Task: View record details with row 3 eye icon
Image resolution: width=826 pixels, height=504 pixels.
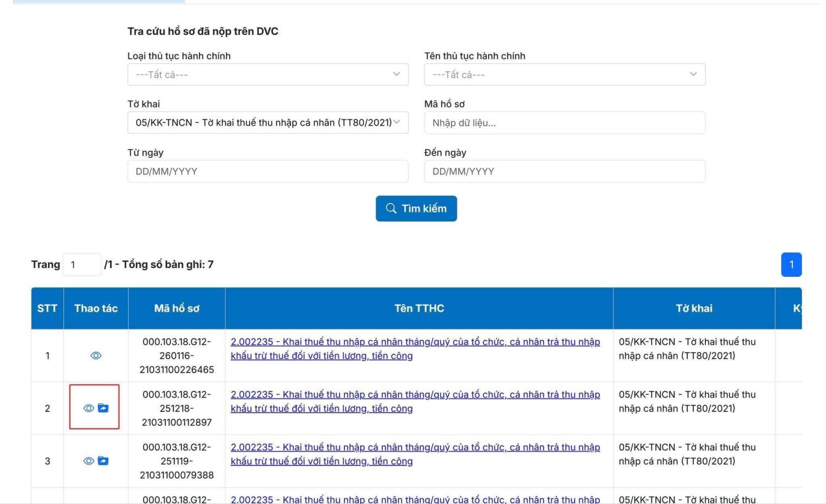Action: 88,461
